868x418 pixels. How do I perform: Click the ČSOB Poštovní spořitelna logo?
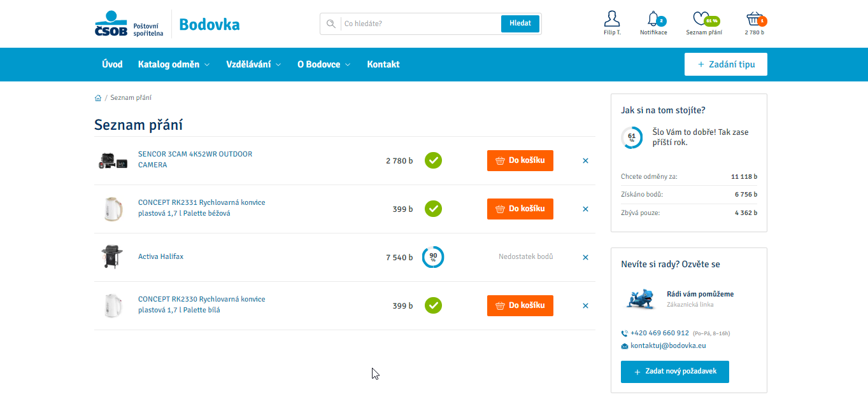[x=129, y=24]
